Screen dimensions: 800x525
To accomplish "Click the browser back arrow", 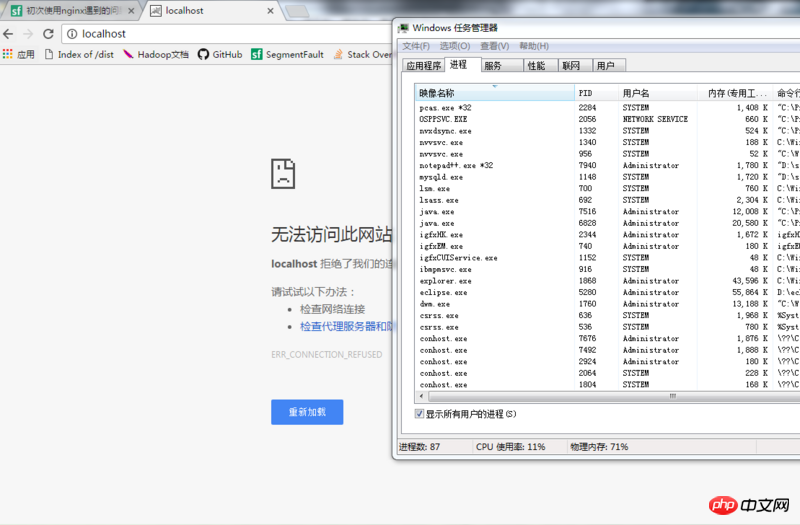I will click(x=8, y=34).
